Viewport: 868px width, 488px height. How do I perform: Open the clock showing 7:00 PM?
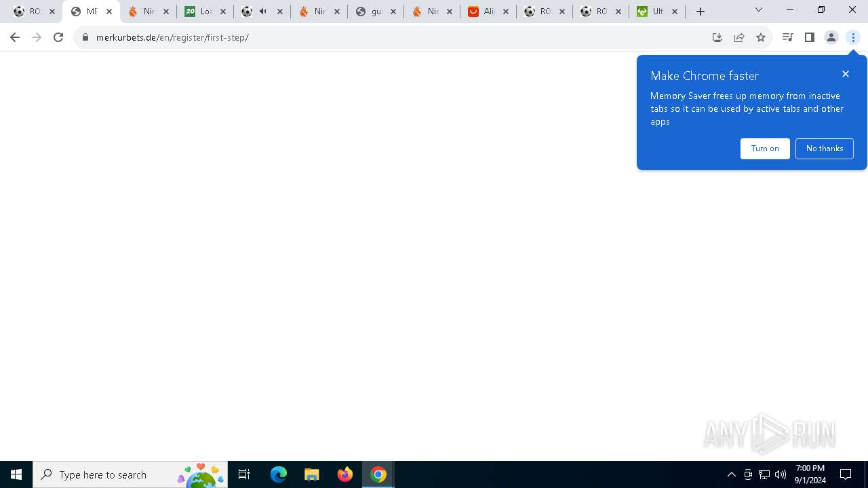[810, 474]
